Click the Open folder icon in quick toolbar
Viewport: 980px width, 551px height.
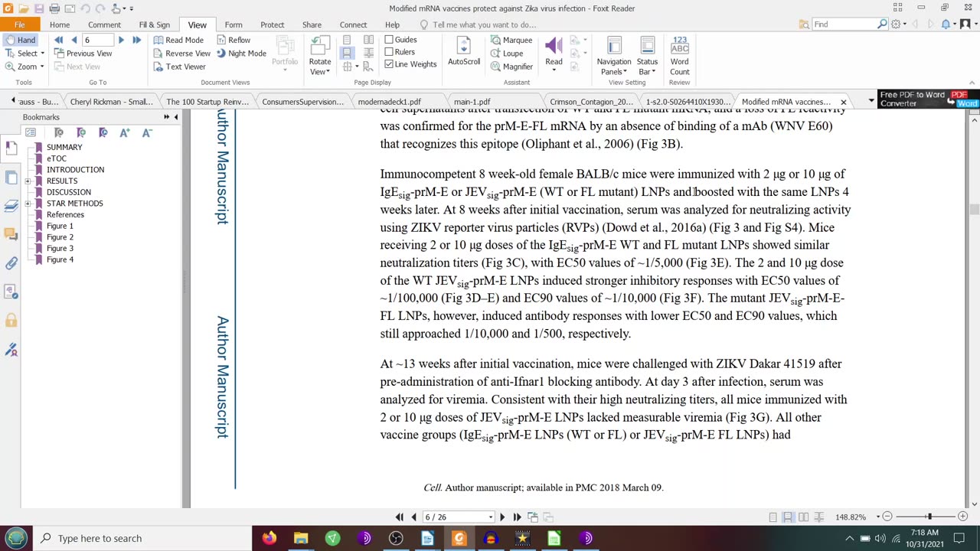[x=24, y=8]
